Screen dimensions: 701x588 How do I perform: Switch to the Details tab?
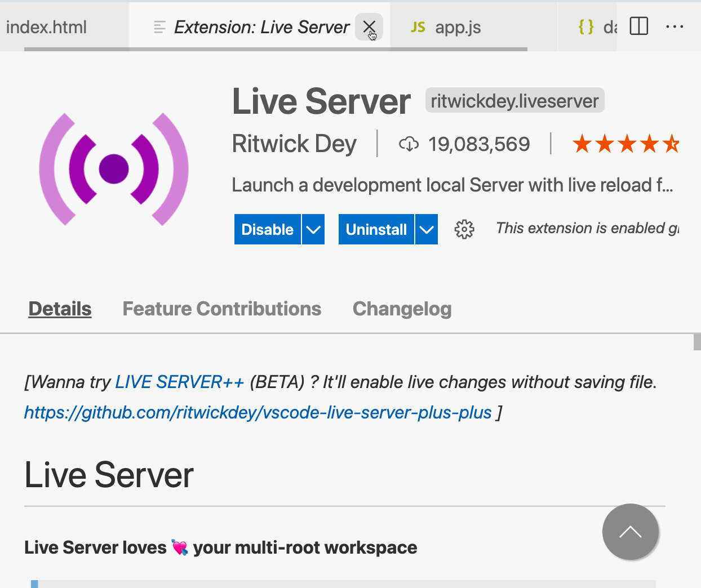pyautogui.click(x=60, y=309)
